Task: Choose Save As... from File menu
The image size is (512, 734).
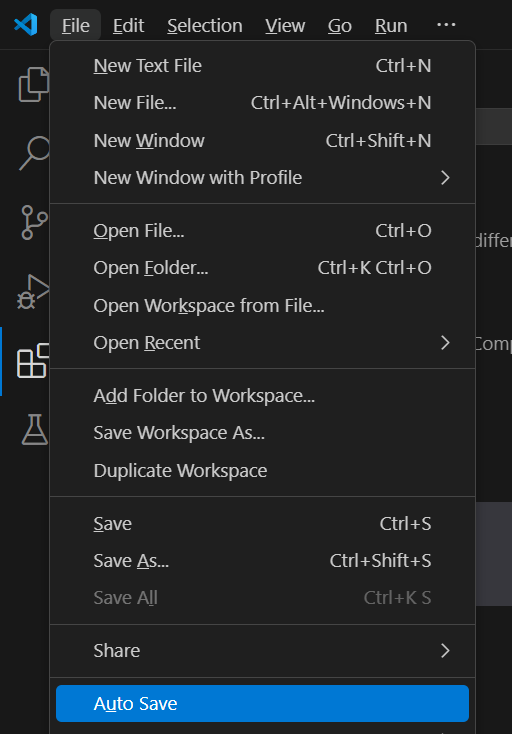Action: 262,561
